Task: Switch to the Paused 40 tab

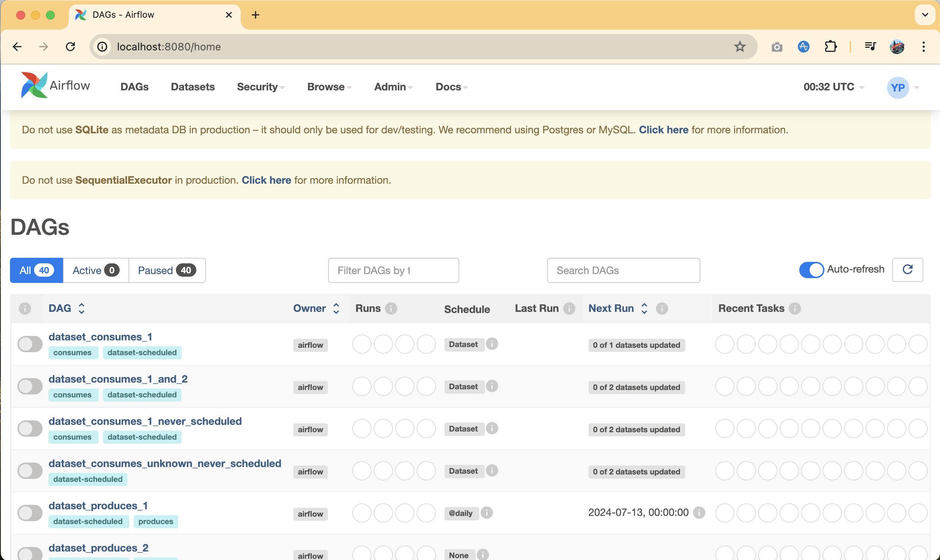Action: pos(167,270)
